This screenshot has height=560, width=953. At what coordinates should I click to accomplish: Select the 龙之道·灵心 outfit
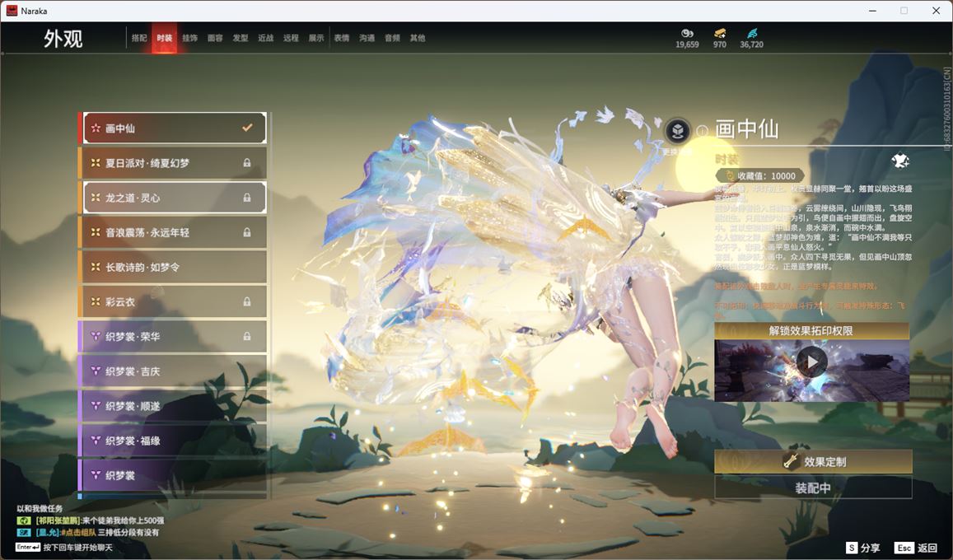coord(173,198)
